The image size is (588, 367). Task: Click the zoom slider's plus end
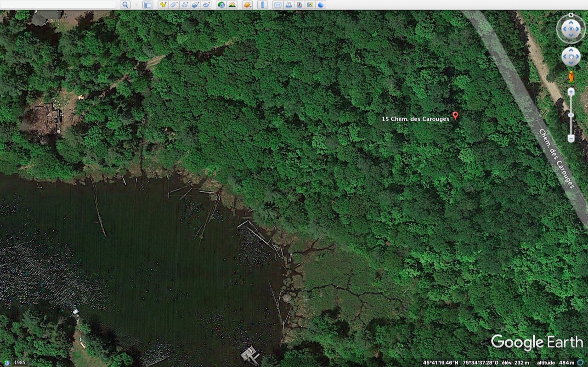click(x=571, y=92)
